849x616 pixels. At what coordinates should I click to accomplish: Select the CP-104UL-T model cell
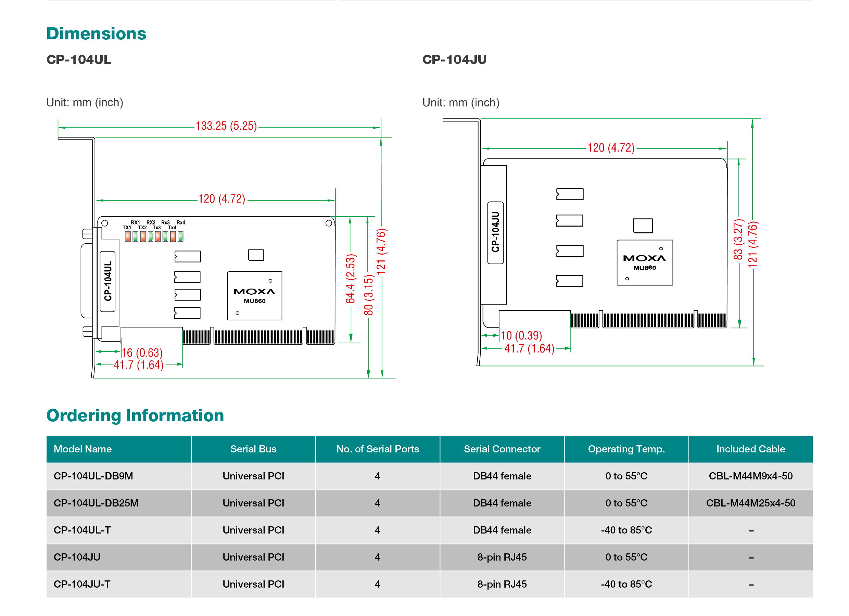(x=119, y=530)
